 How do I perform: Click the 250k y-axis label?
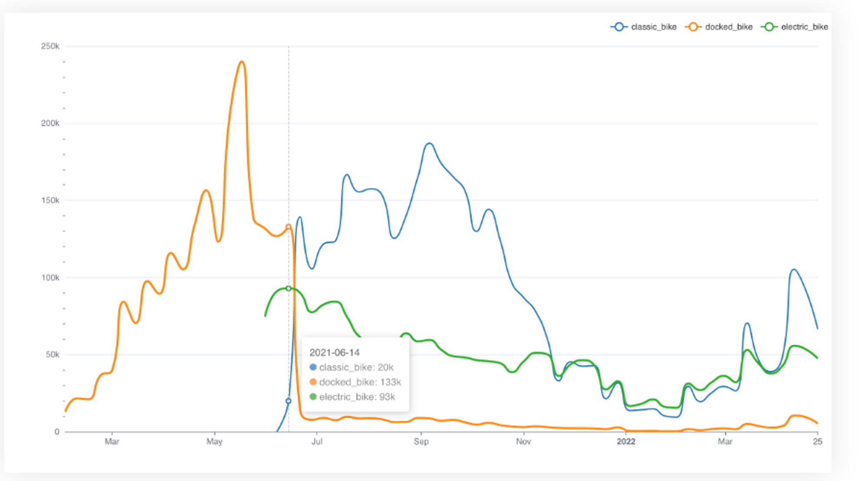pos(50,46)
